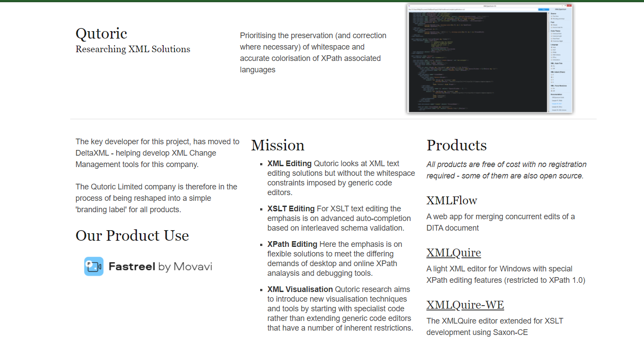Open the XMLQuire product link
This screenshot has height=349, width=644.
tap(454, 253)
